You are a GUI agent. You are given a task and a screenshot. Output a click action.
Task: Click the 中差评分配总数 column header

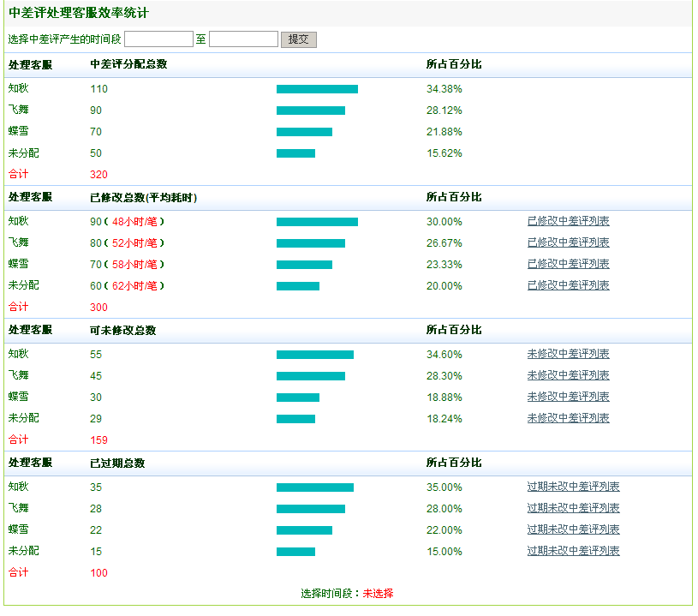(x=128, y=64)
